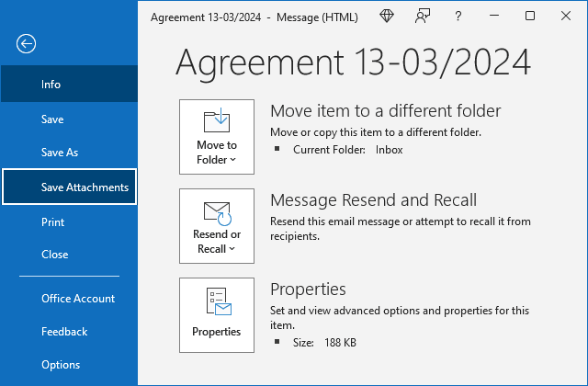Open Outlook Options from the sidebar
Screen dimensions: 588x386
[x=61, y=365]
